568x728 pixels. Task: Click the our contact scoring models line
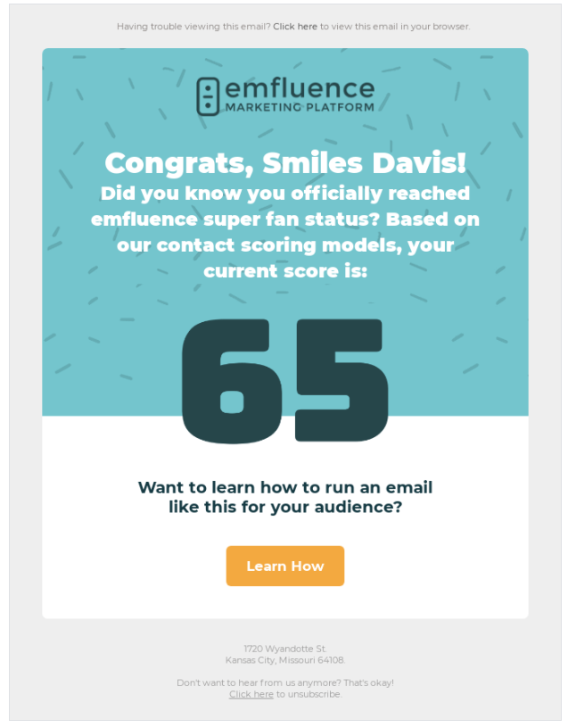(285, 245)
